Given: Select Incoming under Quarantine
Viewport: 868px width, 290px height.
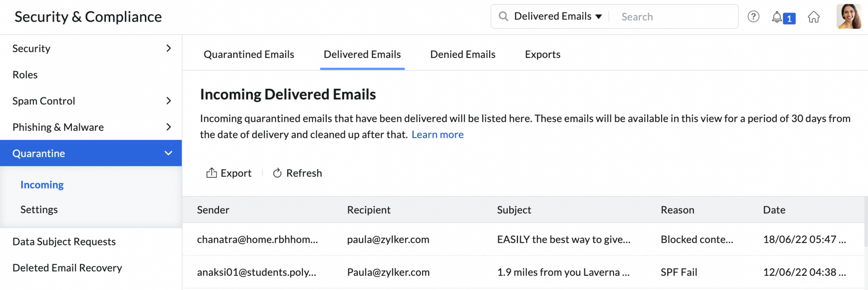Looking at the screenshot, I should pyautogui.click(x=42, y=185).
